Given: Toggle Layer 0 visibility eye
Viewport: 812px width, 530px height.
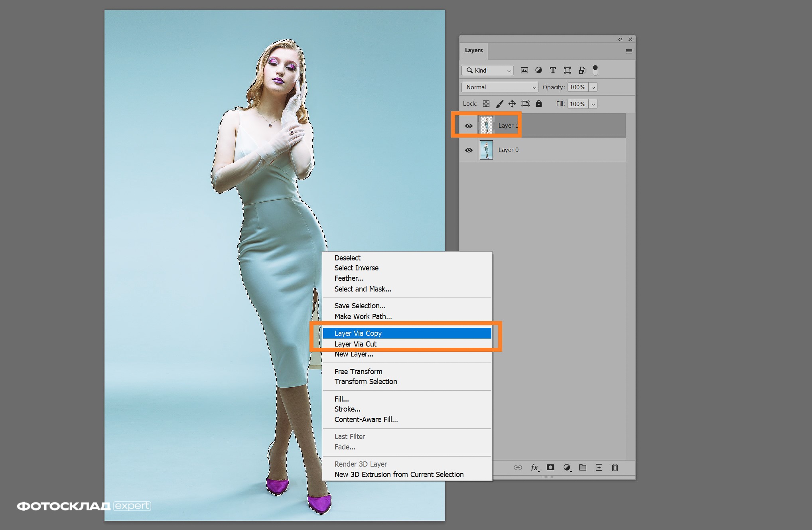Looking at the screenshot, I should (x=468, y=150).
